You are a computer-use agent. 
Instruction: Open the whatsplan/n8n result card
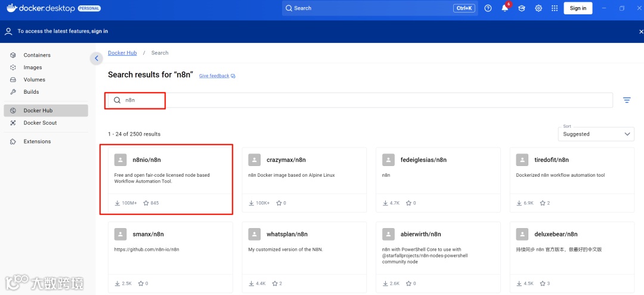pos(304,259)
